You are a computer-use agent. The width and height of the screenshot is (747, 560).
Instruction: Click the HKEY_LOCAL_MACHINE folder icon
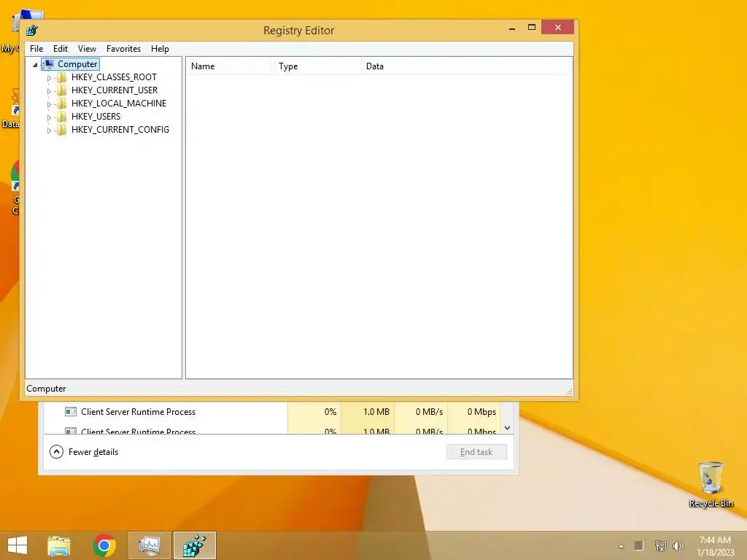pos(62,104)
